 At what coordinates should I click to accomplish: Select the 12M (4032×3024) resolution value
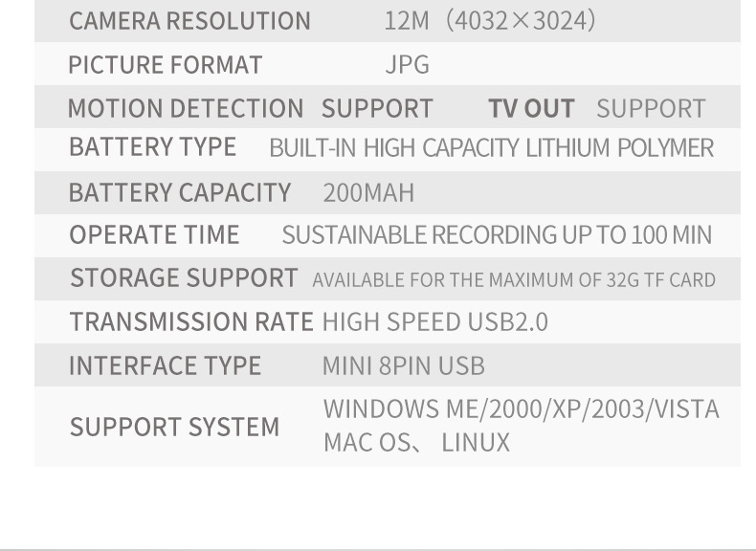click(x=489, y=21)
